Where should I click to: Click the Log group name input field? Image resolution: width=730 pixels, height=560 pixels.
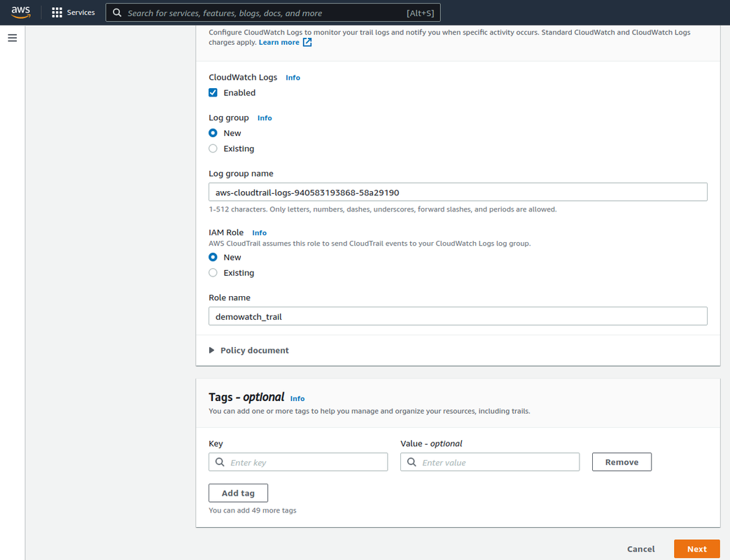(458, 192)
